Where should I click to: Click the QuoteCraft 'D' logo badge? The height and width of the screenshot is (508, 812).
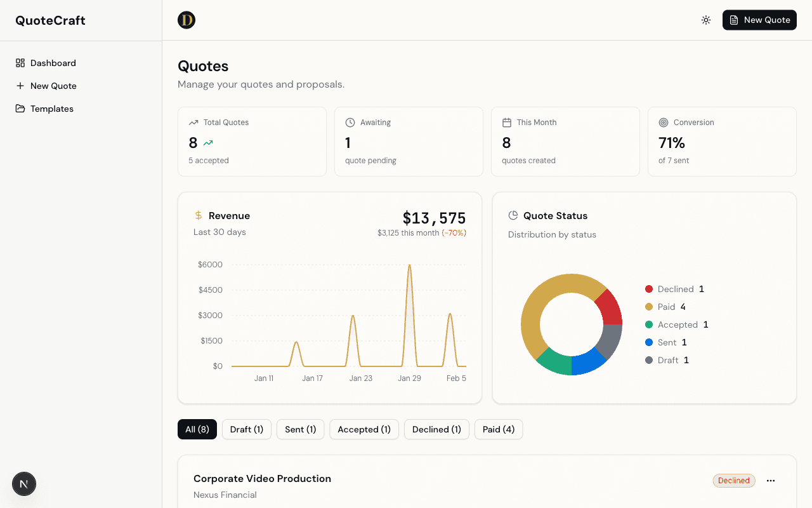click(x=187, y=20)
